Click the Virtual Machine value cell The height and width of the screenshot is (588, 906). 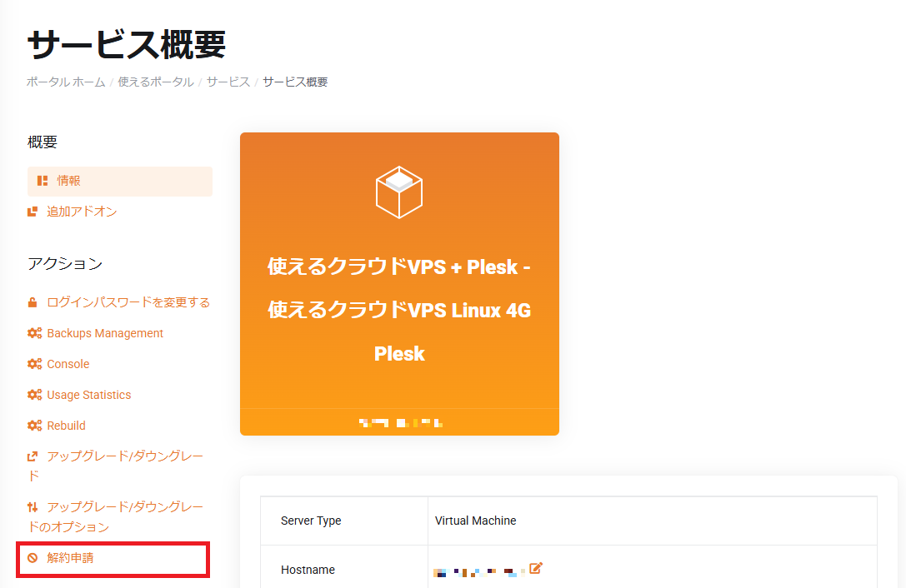tap(653, 521)
